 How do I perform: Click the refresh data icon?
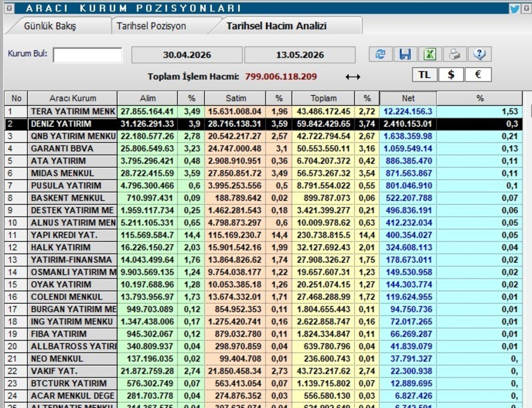[x=380, y=54]
